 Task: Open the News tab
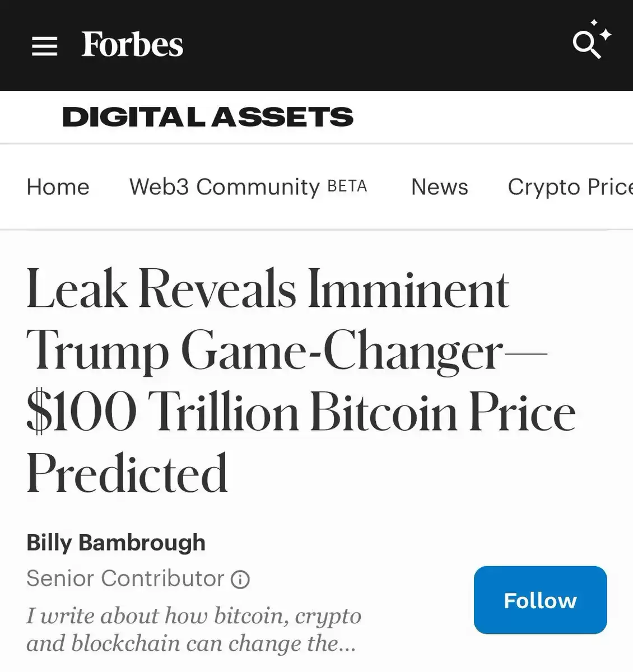pyautogui.click(x=440, y=186)
